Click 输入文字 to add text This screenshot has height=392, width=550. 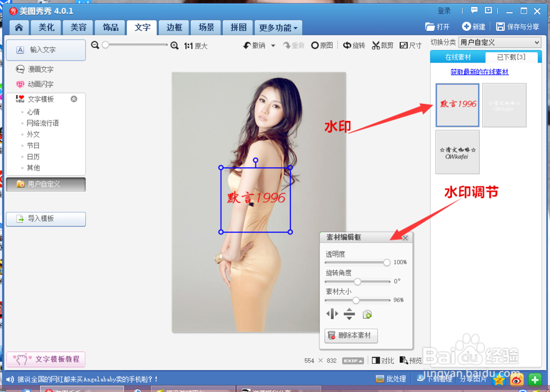pyautogui.click(x=46, y=50)
